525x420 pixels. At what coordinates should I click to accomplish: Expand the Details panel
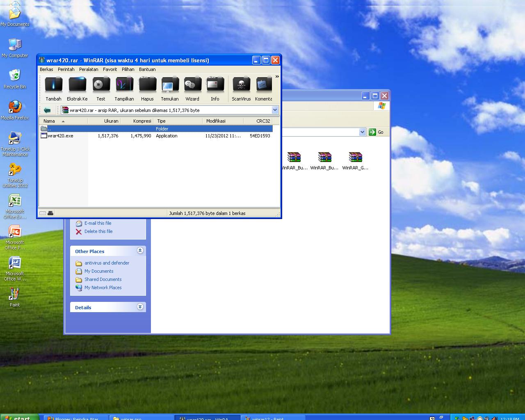click(140, 307)
